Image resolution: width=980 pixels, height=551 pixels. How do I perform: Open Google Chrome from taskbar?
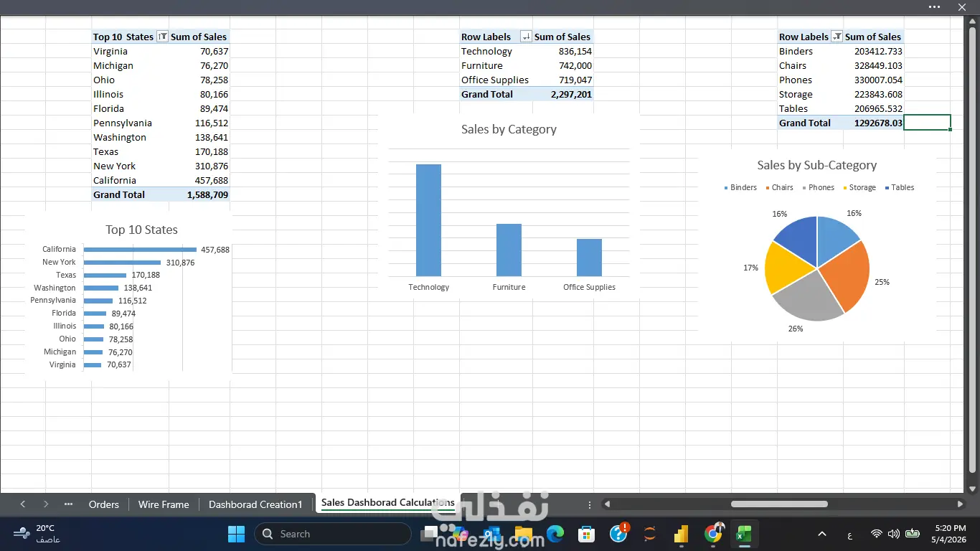tap(713, 534)
